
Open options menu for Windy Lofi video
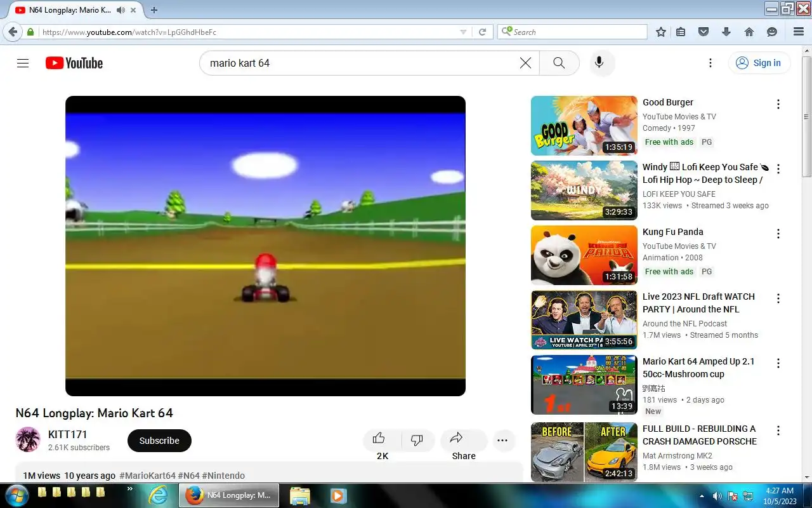[778, 169]
